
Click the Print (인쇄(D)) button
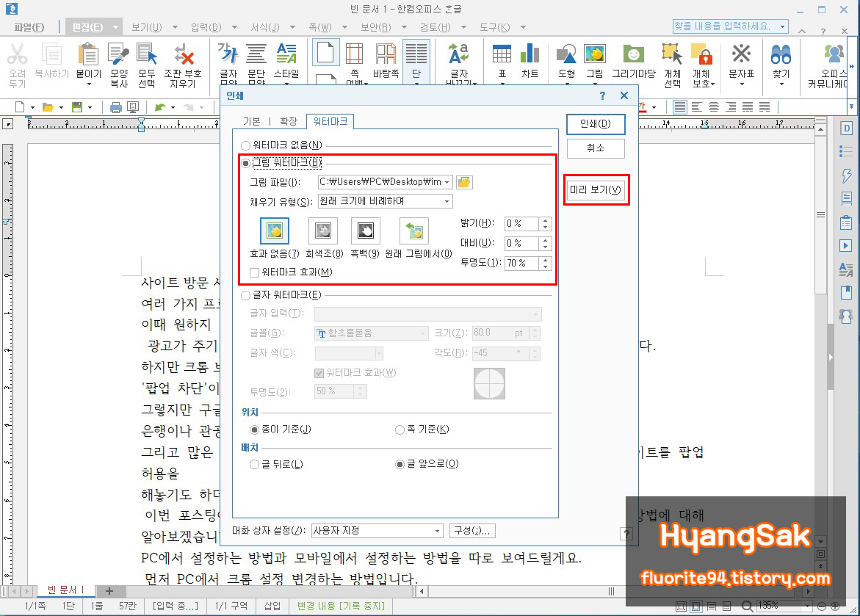(596, 124)
